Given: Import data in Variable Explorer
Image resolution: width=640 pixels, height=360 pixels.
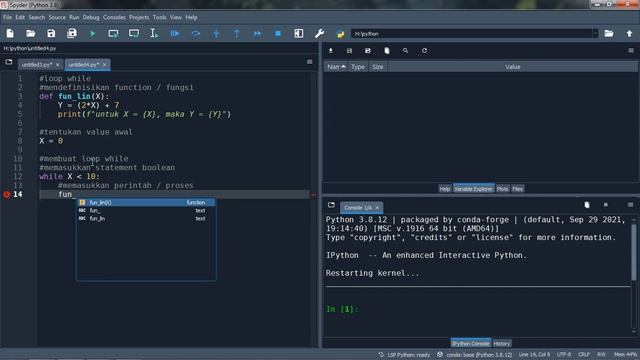Looking at the screenshot, I should [331, 51].
